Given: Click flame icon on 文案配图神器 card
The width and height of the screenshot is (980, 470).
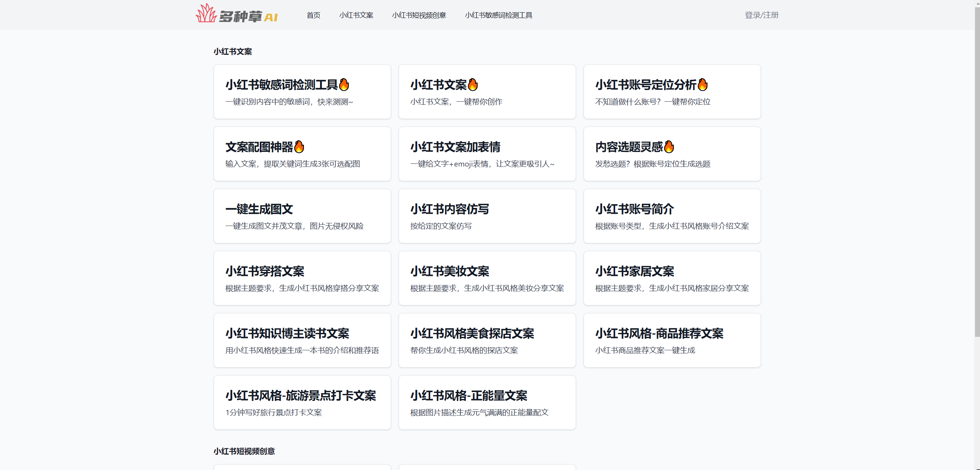Looking at the screenshot, I should pyautogui.click(x=299, y=147).
